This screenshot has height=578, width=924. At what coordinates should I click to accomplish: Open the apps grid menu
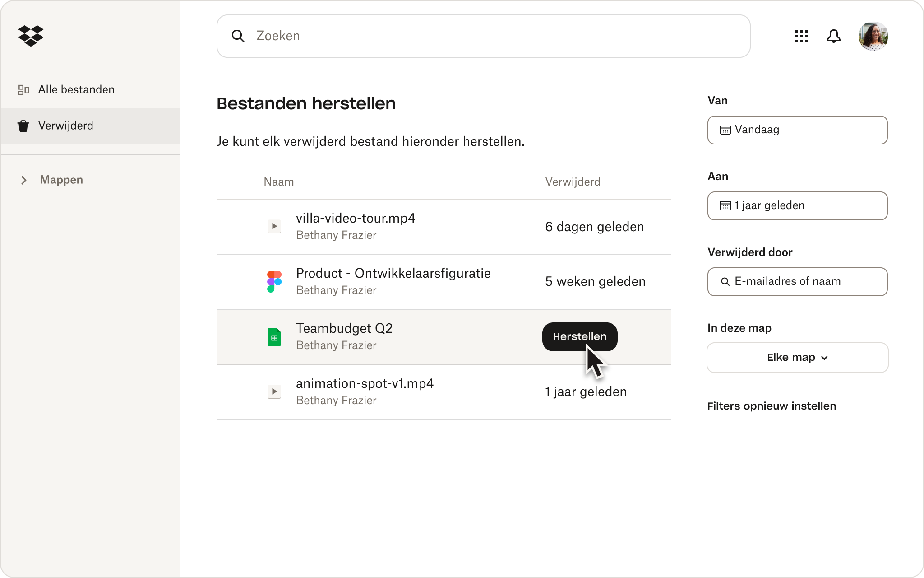[801, 36]
